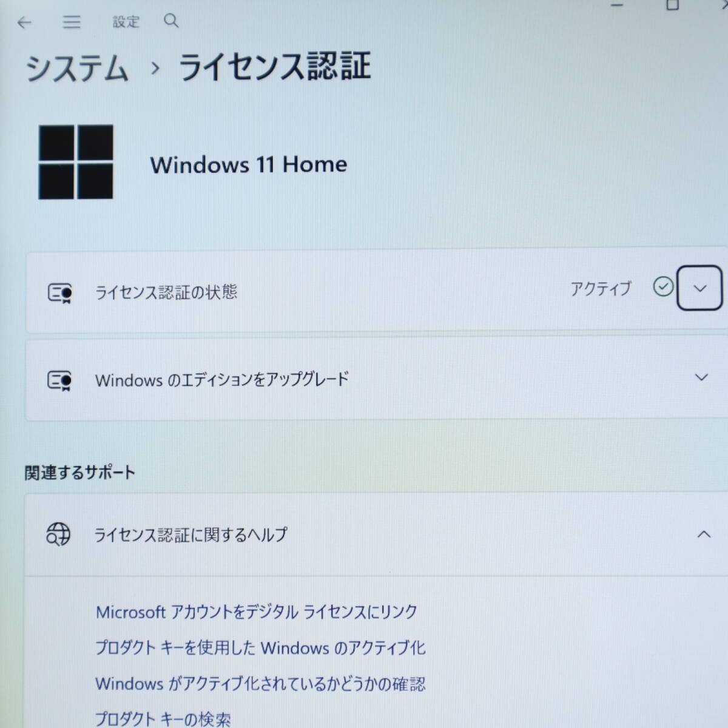The width and height of the screenshot is (728, 728).
Task: Click the search magnifier icon
Action: (x=171, y=21)
